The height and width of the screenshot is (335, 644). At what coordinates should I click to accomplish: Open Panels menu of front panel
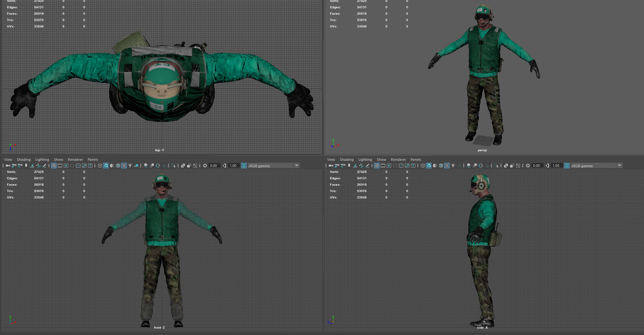point(93,160)
